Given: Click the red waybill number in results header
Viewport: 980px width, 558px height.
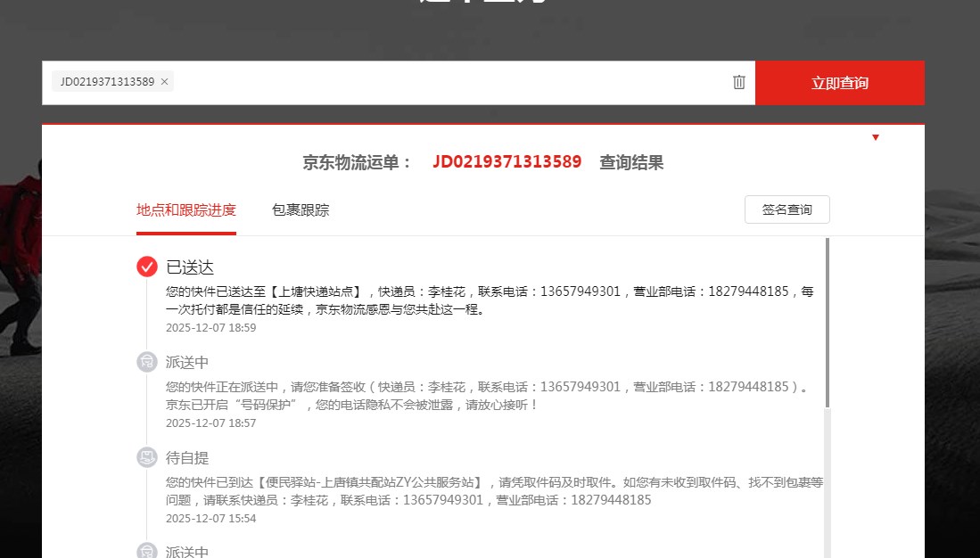Looking at the screenshot, I should pos(506,162).
